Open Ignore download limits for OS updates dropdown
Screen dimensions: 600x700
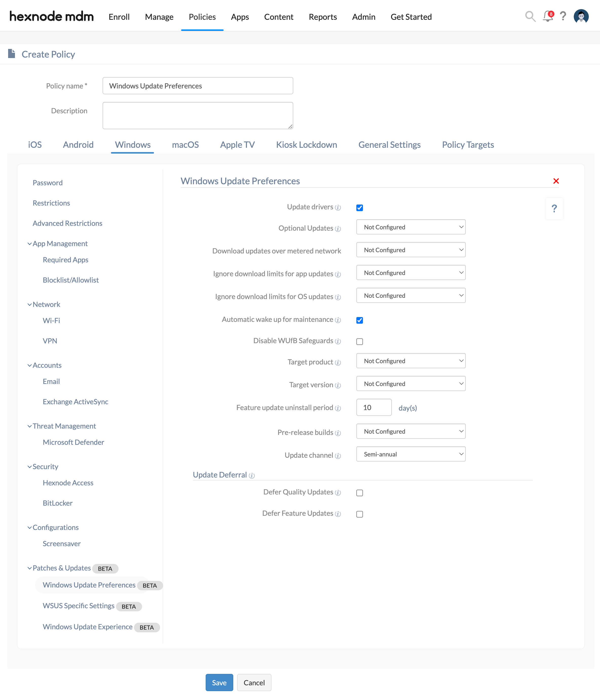411,295
